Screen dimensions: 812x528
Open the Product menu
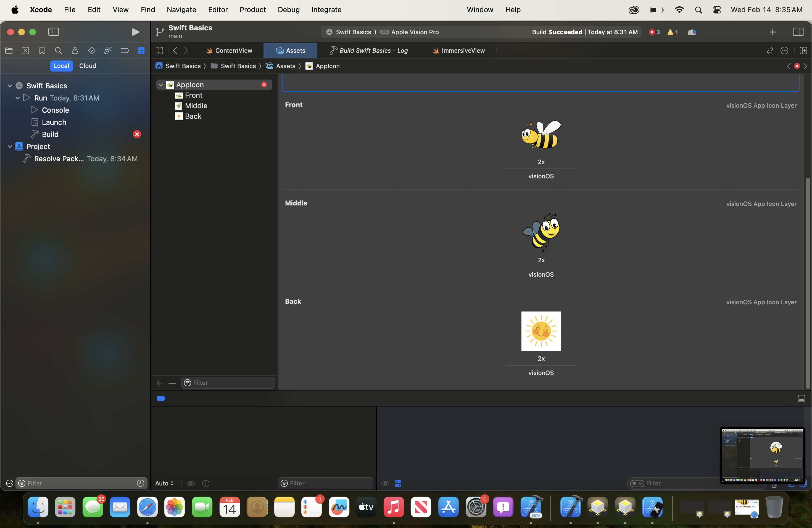[252, 10]
